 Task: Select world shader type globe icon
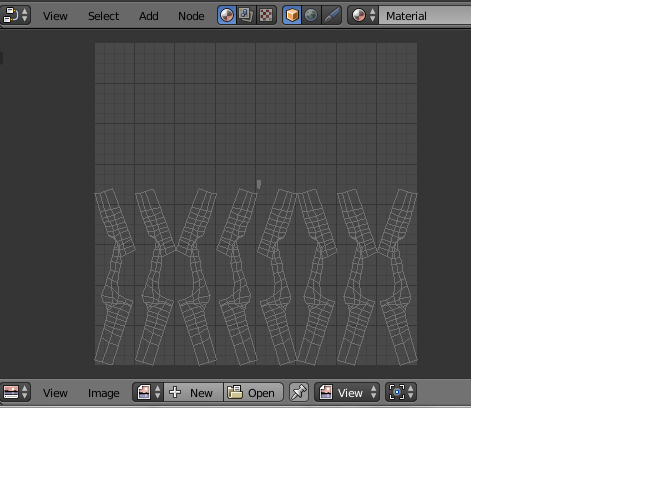(x=311, y=15)
